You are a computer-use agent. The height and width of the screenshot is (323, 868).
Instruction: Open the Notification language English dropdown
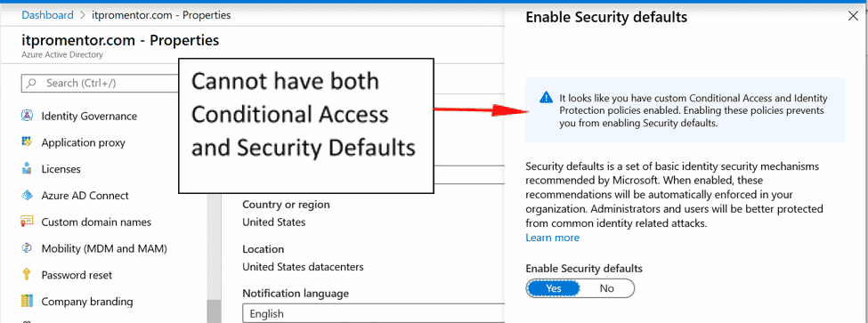click(x=374, y=313)
